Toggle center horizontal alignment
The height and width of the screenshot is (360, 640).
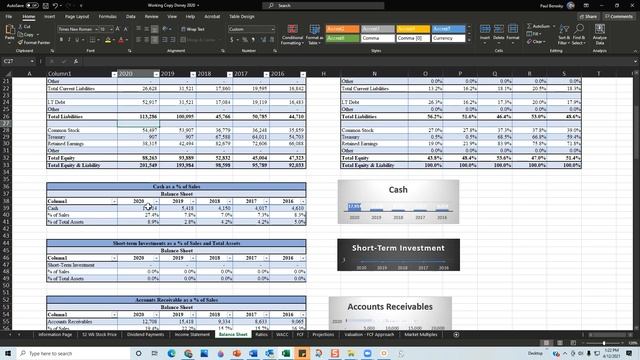146,40
